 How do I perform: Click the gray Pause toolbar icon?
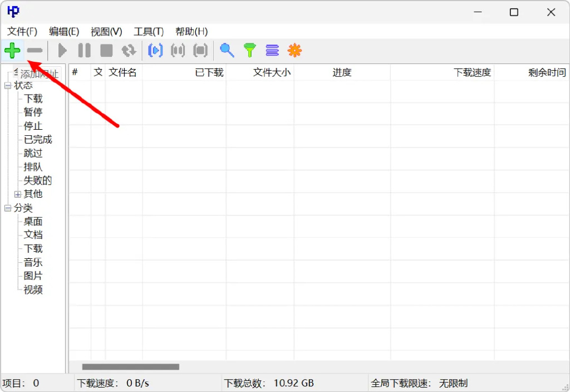click(84, 51)
